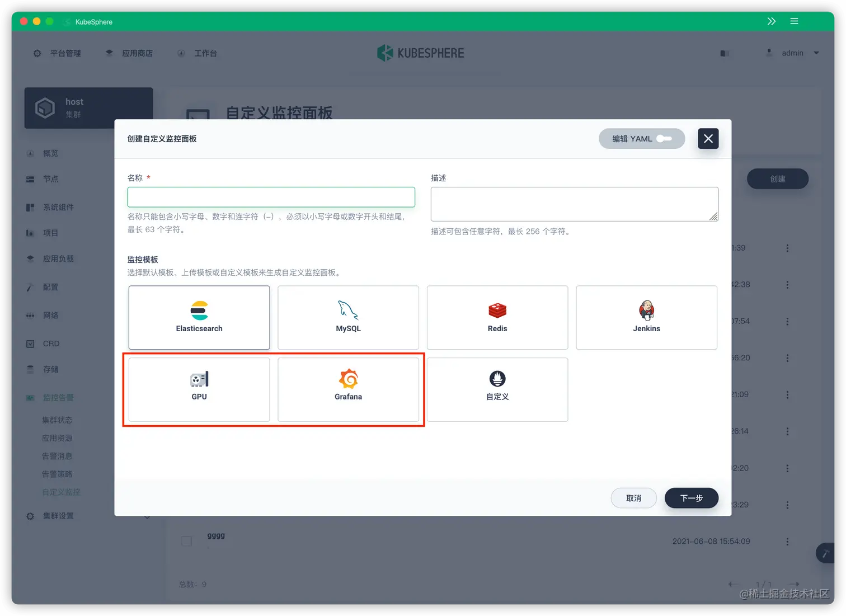846x616 pixels.
Task: Open more menu for row ending 3:29
Action: pos(787,505)
